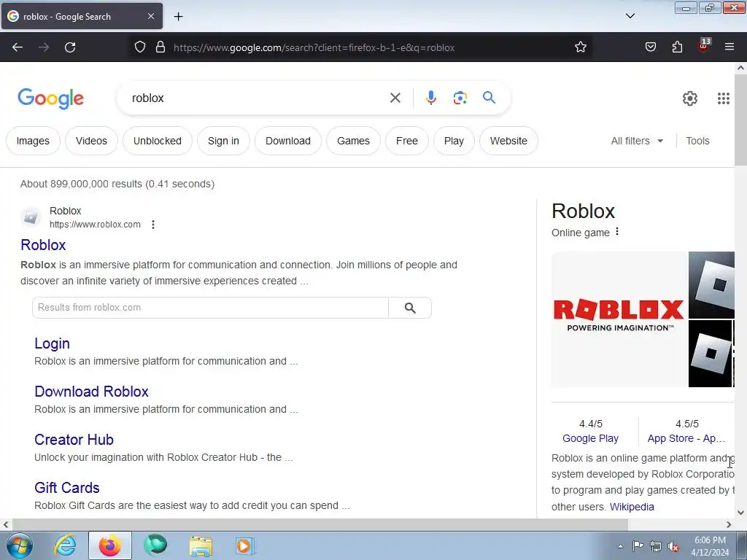This screenshot has height=560, width=747.
Task: Reload the current page
Action: (x=70, y=47)
